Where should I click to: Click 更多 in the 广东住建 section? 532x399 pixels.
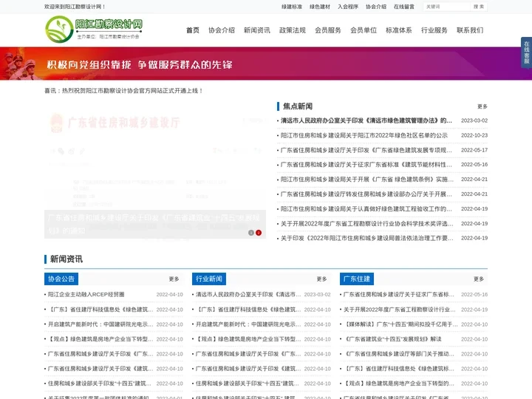(479, 279)
